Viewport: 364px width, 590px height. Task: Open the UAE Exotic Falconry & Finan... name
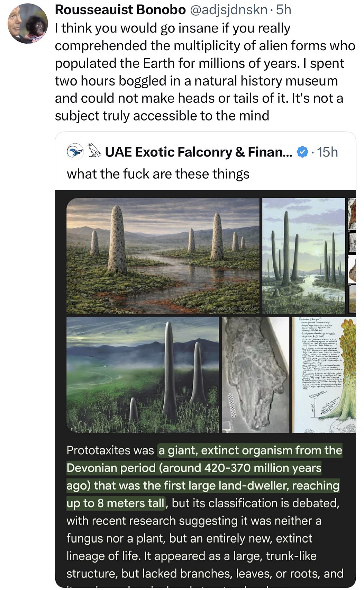click(199, 152)
